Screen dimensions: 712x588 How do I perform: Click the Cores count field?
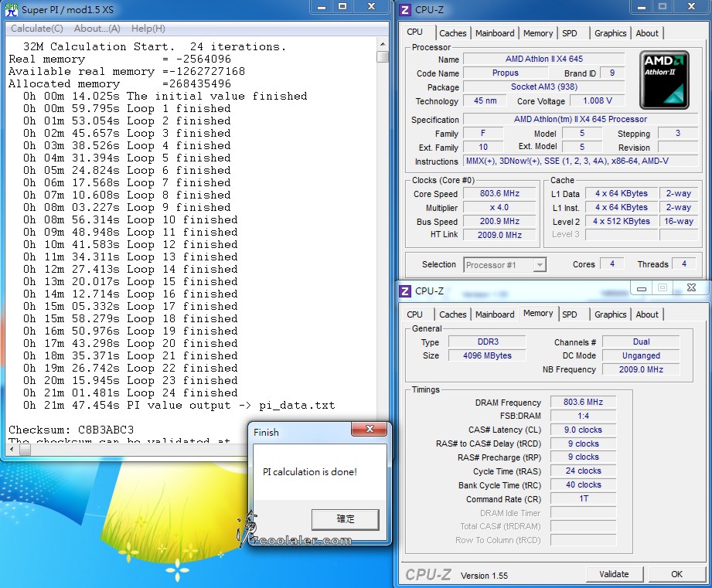point(612,264)
